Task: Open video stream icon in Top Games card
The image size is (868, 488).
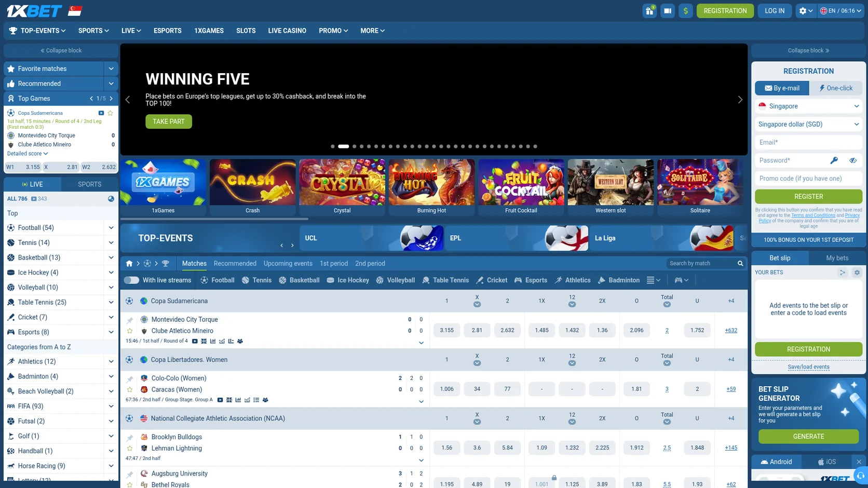Action: click(x=101, y=113)
